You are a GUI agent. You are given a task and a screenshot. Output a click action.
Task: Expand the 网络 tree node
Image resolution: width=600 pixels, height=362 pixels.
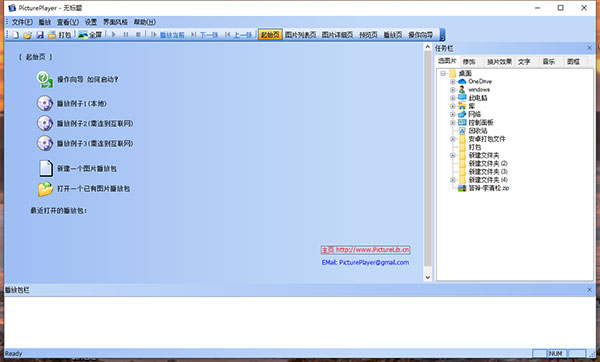(453, 114)
